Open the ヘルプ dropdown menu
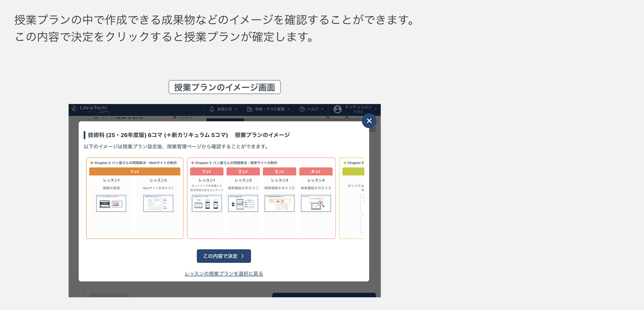644x310 pixels. click(x=315, y=109)
